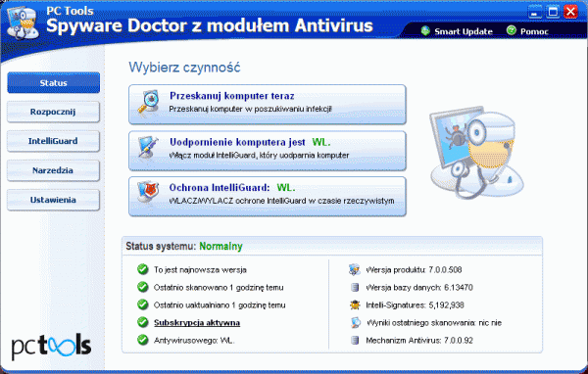
Task: Click the IntelliGuard shield monitor icon
Action: 148,192
